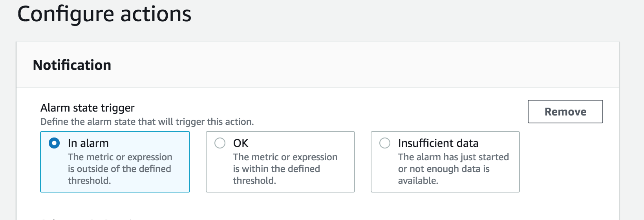Click "outside of the defined threshold" description

tap(119, 174)
